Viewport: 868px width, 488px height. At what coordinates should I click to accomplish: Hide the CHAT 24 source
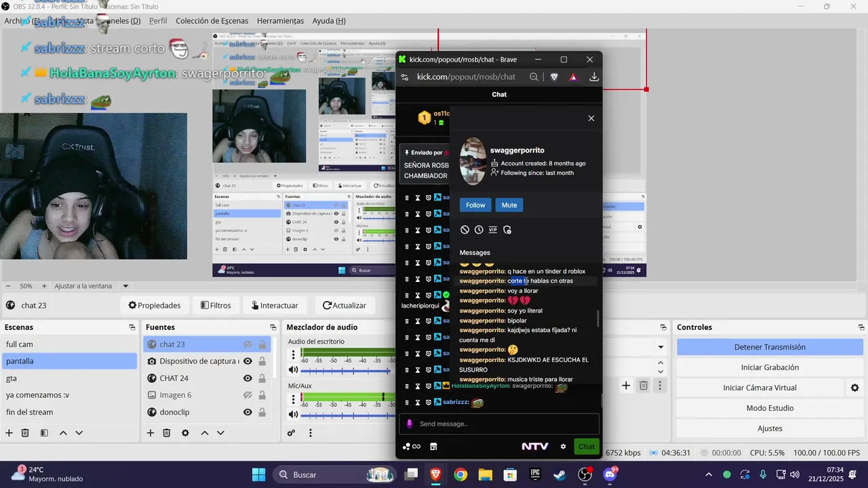tap(248, 378)
